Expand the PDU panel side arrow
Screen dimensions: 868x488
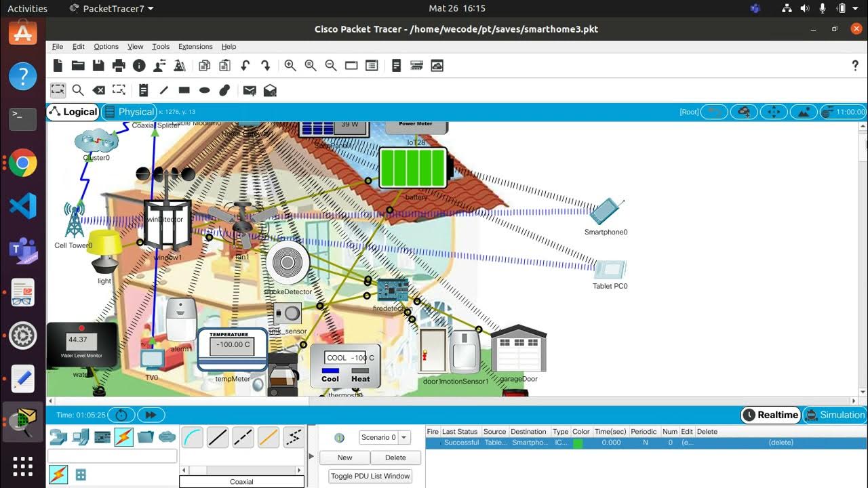click(311, 456)
